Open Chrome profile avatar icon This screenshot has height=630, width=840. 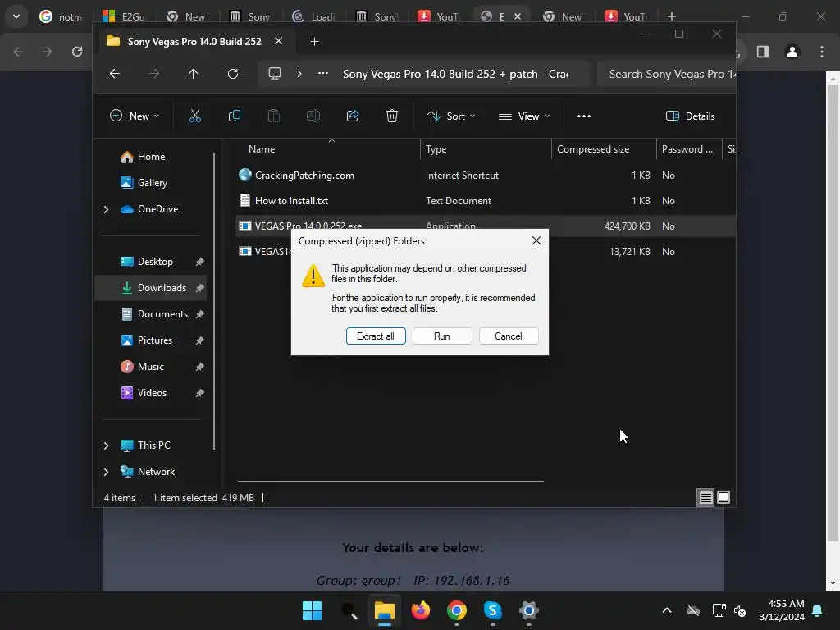pos(792,52)
